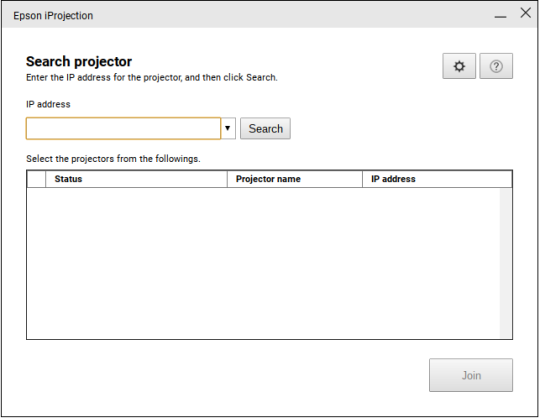Minimize the Epson iProjection window
Image resolution: width=540 pixels, height=418 pixels.
500,16
